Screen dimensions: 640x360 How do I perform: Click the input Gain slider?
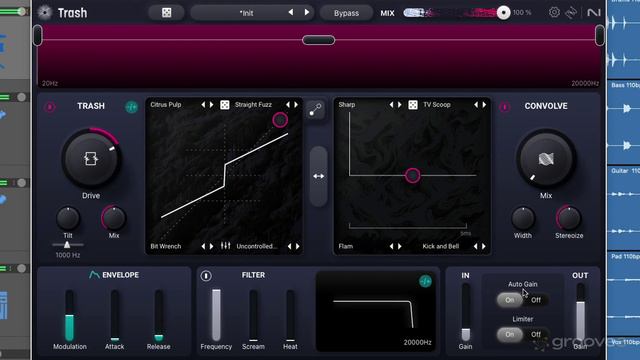tap(466, 312)
